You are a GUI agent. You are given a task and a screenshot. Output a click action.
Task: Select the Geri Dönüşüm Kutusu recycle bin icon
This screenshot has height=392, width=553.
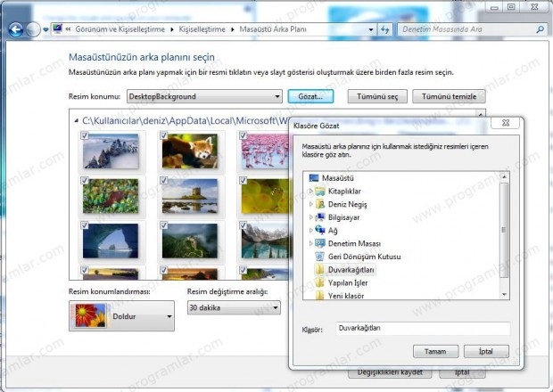pyautogui.click(x=320, y=257)
